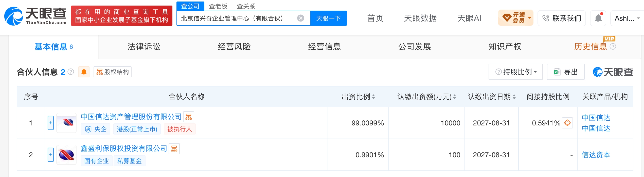This screenshot has width=644, height=177.
Task: Open the 信达资本 related institution link
Action: [x=596, y=155]
